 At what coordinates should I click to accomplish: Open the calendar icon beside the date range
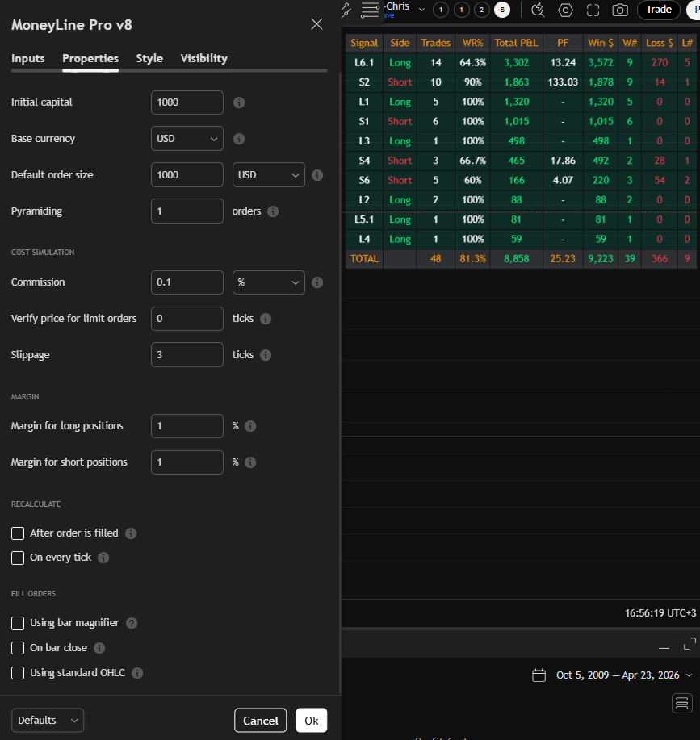(x=539, y=675)
